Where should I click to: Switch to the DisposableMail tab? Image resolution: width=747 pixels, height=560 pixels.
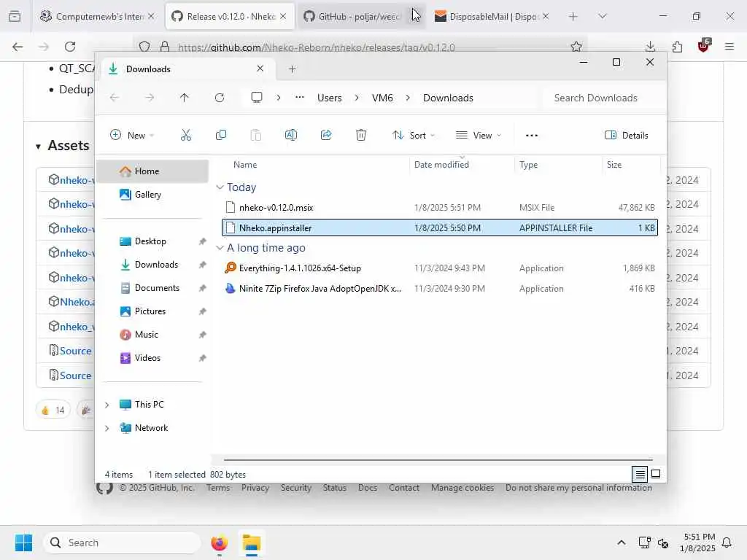pos(492,17)
